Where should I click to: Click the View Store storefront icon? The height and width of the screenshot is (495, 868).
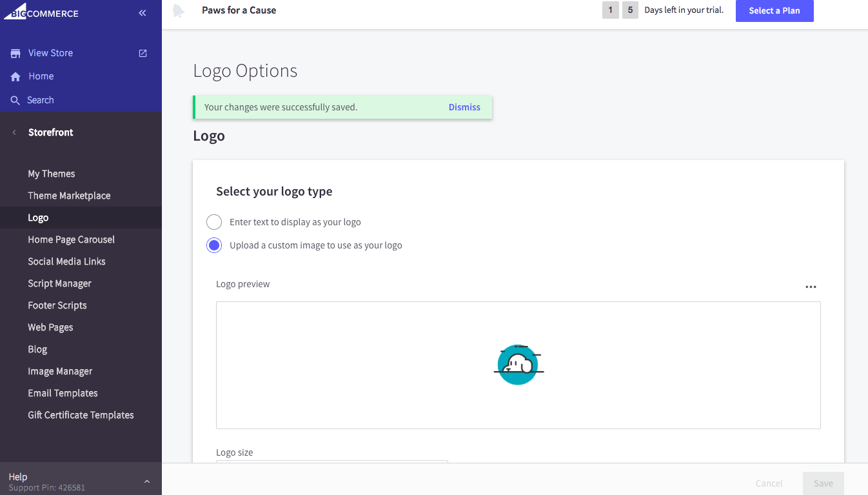coord(15,54)
